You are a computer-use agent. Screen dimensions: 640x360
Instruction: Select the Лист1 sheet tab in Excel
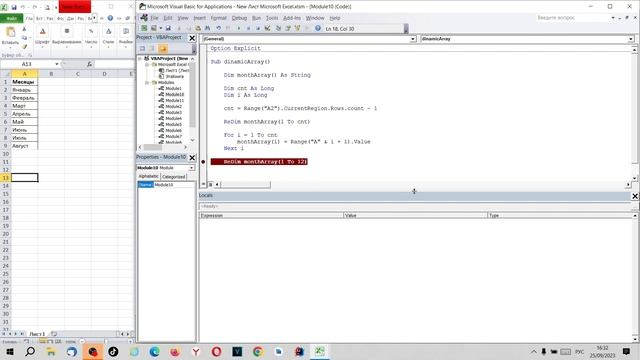38,334
